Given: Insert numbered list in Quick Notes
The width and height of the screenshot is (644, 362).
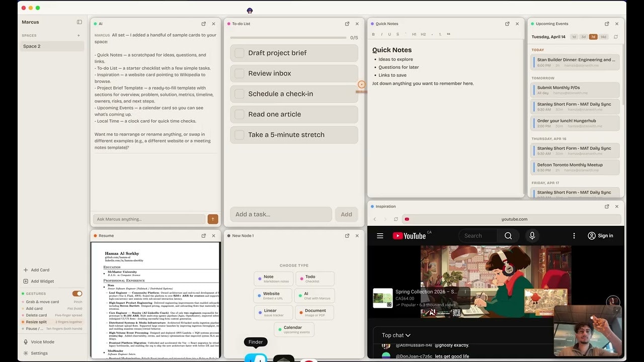Looking at the screenshot, I should [440, 34].
